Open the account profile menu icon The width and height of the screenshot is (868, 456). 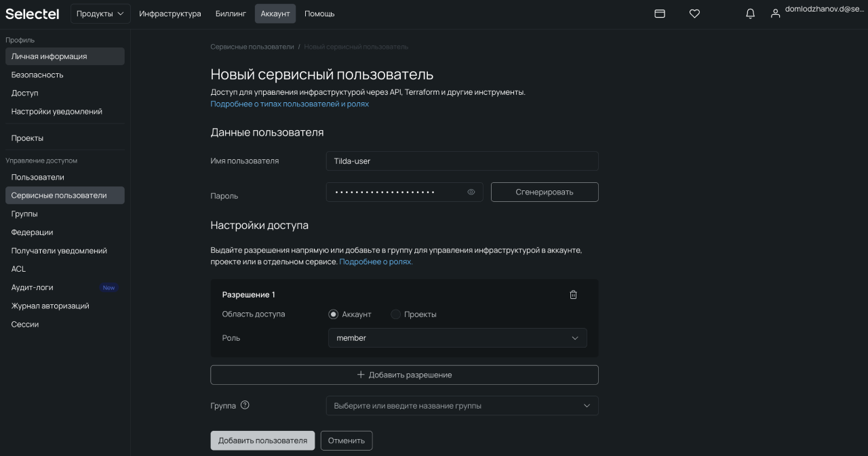coord(775,12)
